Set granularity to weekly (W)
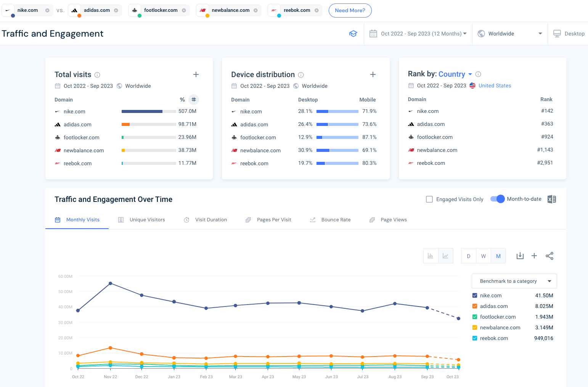Screen dimensions: 588x387 click(484, 256)
